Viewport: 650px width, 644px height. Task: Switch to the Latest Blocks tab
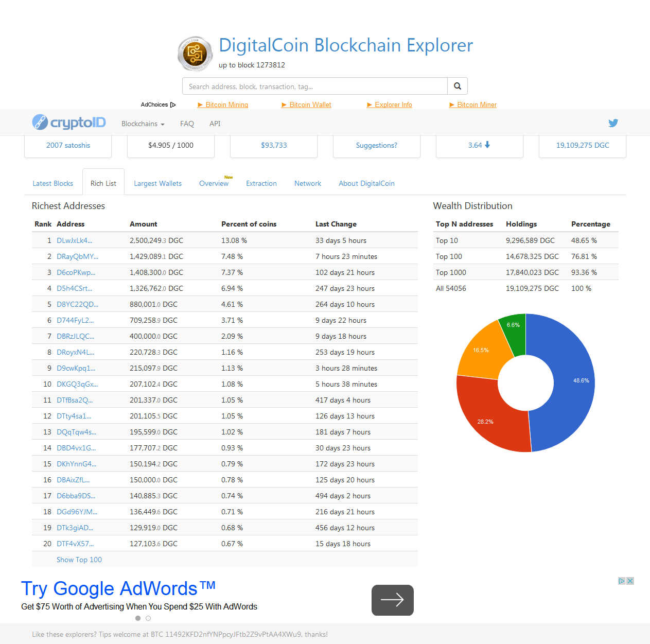point(53,183)
